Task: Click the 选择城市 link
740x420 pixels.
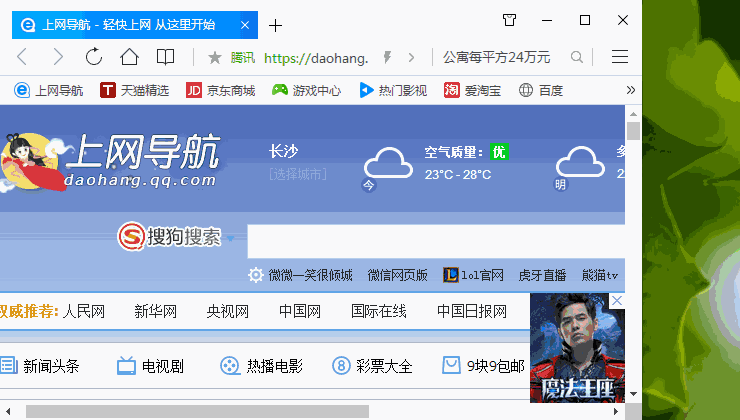Action: pos(297,175)
